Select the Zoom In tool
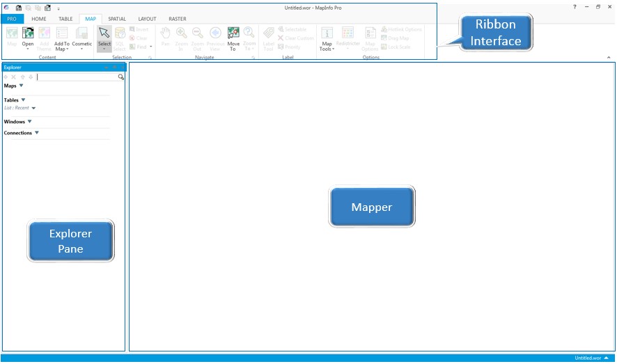Image resolution: width=617 pixels, height=364 pixels. point(181,38)
